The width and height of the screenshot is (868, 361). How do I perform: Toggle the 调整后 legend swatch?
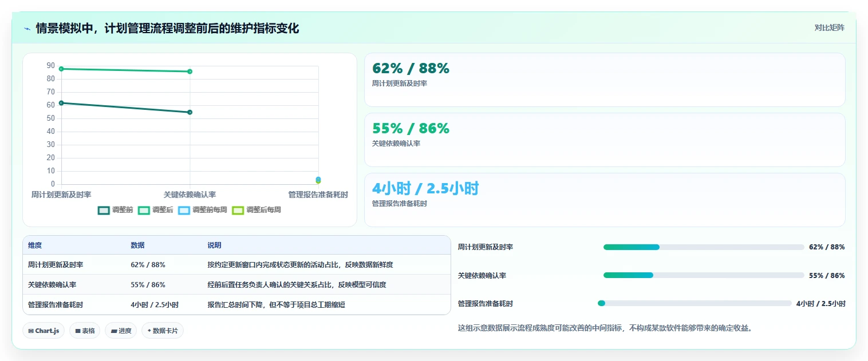pos(144,210)
